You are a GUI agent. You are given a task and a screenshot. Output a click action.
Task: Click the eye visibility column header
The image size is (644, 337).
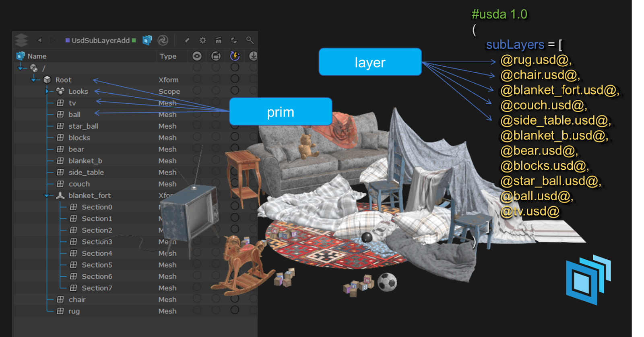(x=197, y=56)
